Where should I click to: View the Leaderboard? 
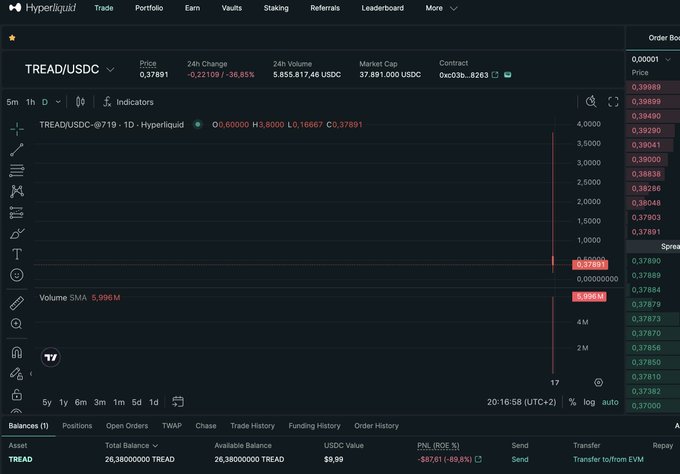tap(382, 8)
